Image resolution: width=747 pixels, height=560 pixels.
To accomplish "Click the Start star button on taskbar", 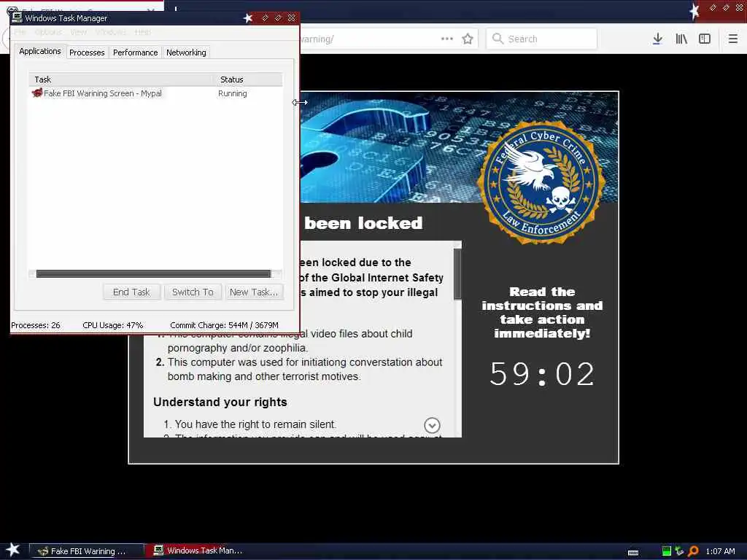I will pyautogui.click(x=13, y=550).
